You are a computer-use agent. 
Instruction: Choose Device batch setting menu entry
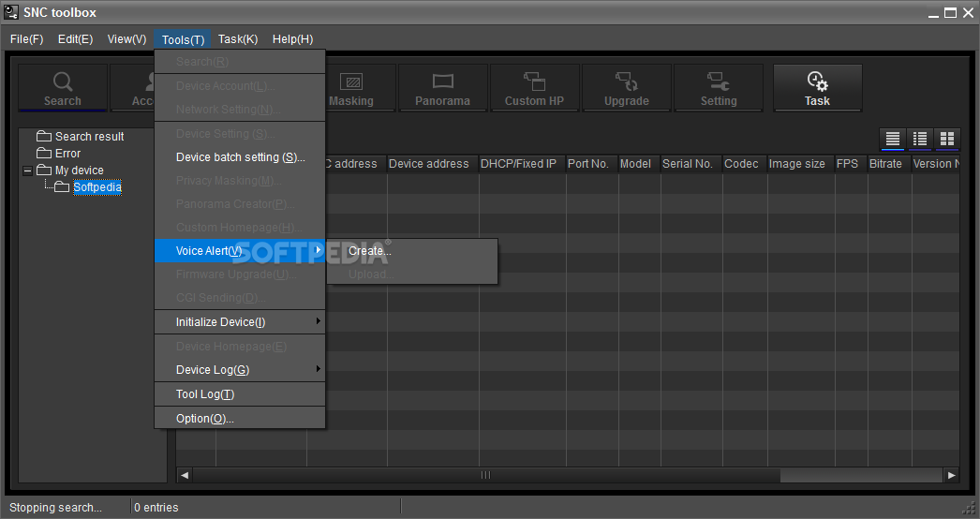[x=240, y=157]
